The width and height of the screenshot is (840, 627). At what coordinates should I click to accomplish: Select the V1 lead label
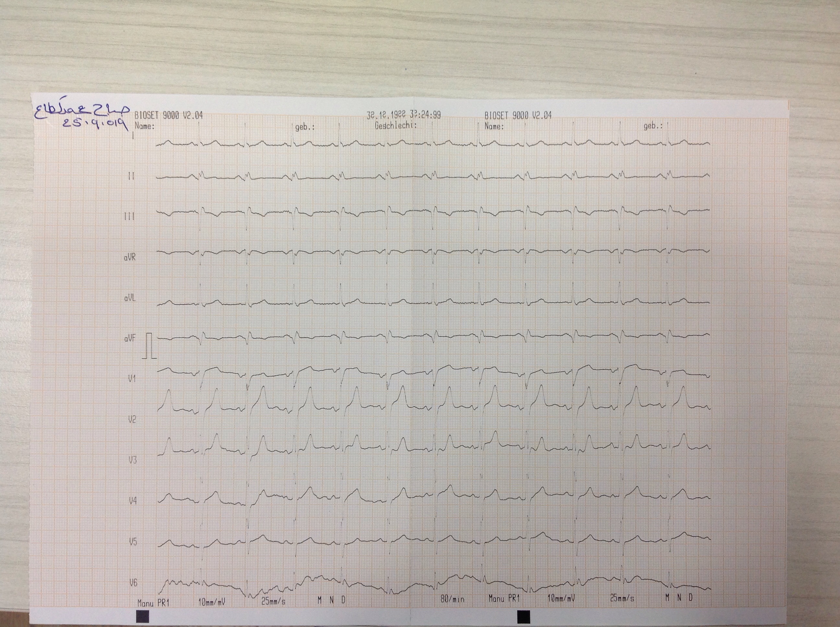(x=132, y=378)
